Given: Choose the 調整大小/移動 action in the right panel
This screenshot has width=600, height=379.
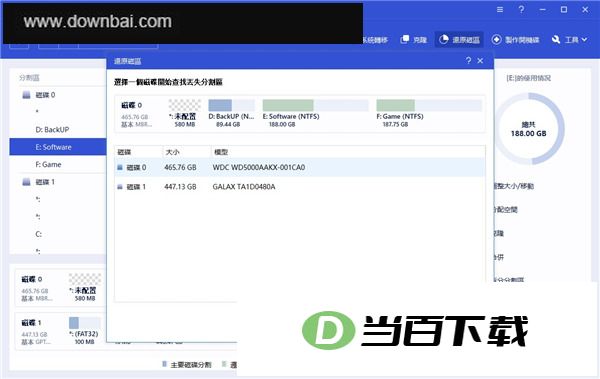Looking at the screenshot, I should (x=513, y=186).
